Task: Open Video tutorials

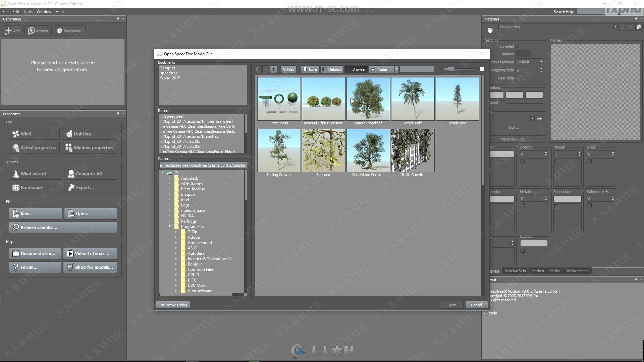Action: point(90,254)
